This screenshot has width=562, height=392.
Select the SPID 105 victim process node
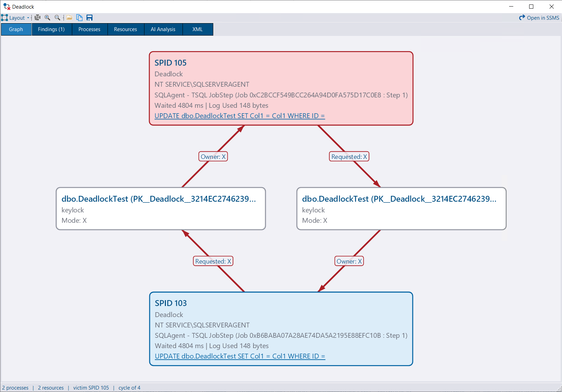281,88
